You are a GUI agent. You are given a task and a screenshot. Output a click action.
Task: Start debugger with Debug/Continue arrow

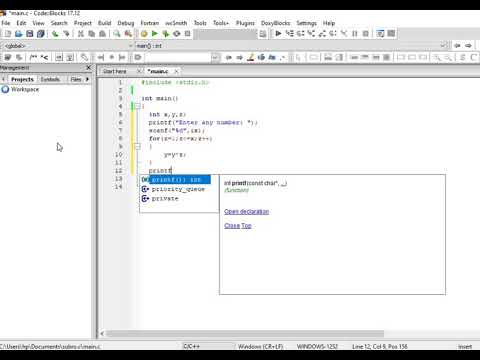(x=278, y=33)
